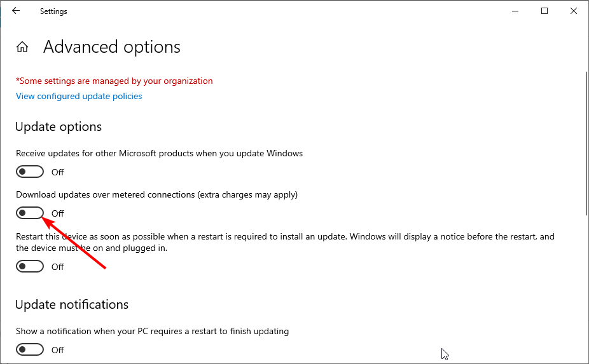Minimize the Settings window
Image resolution: width=589 pixels, height=364 pixels.
514,11
